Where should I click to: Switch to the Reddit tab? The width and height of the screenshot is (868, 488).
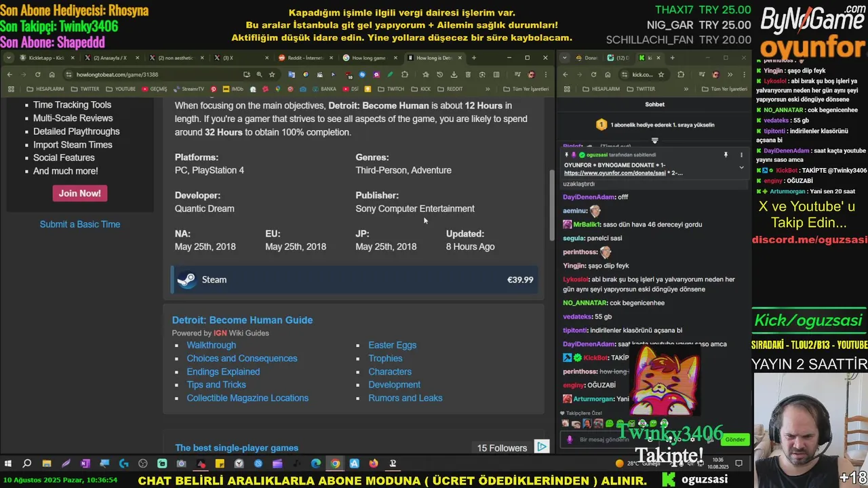[304, 58]
